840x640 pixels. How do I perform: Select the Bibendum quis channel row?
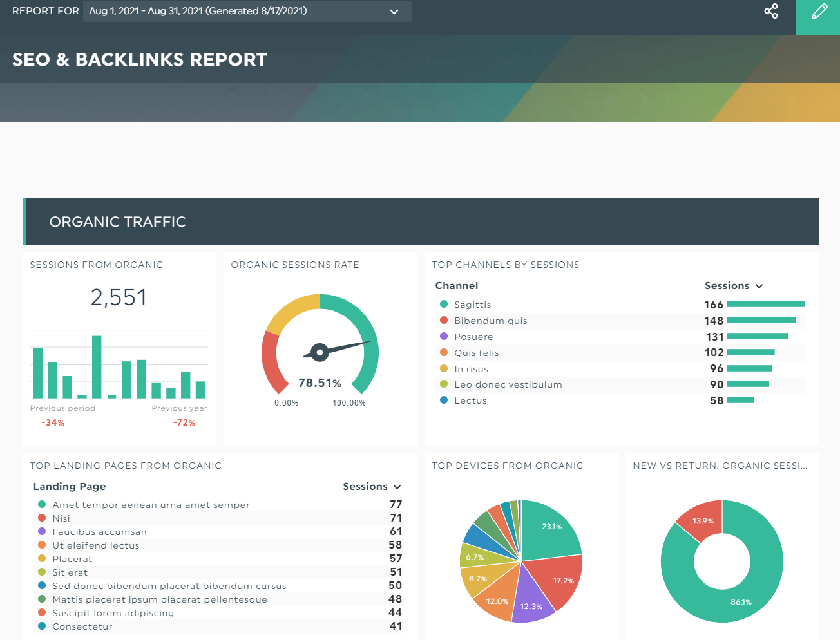tap(490, 321)
